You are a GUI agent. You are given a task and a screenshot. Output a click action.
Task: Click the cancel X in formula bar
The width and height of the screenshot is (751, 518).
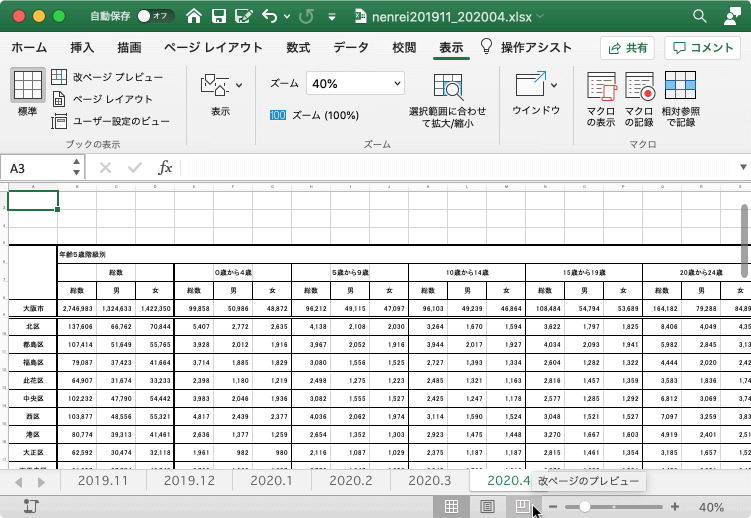click(x=105, y=168)
